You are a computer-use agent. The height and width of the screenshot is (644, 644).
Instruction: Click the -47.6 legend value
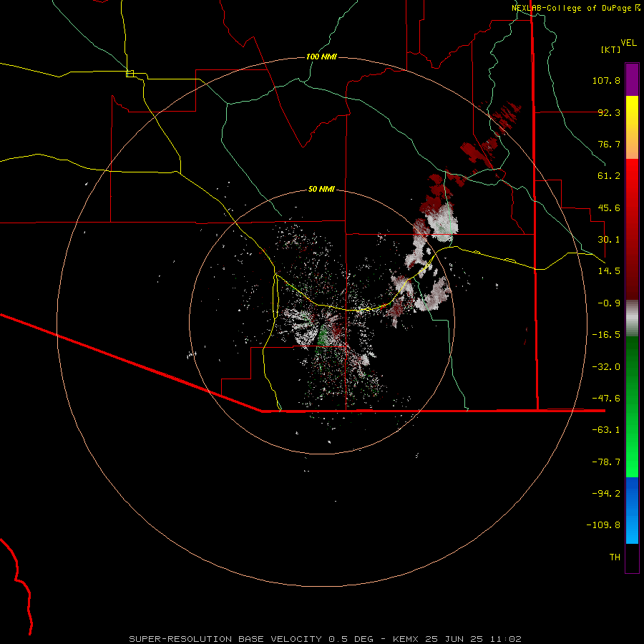(606, 399)
